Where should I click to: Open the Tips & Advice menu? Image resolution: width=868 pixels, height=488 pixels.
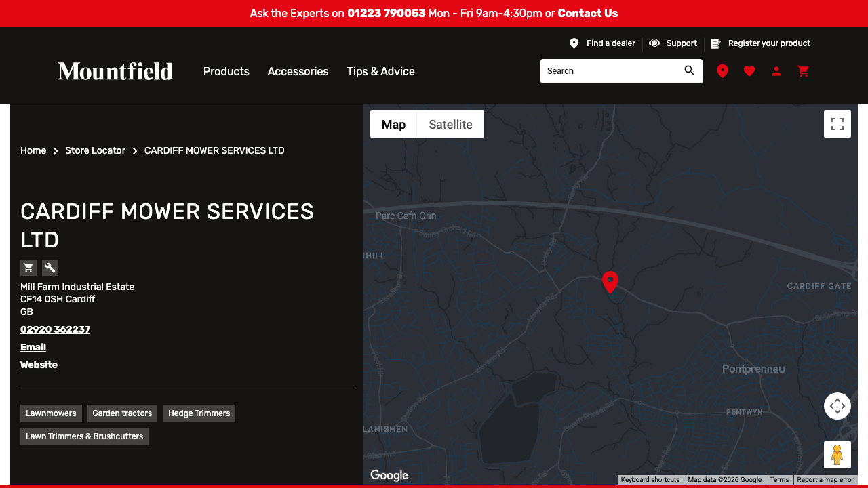tap(380, 71)
